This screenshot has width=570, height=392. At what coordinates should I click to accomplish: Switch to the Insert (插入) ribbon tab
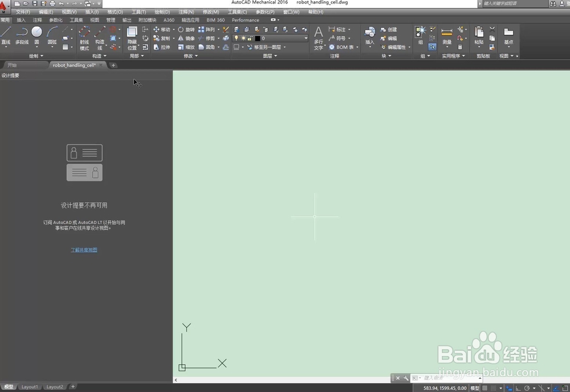point(21,20)
